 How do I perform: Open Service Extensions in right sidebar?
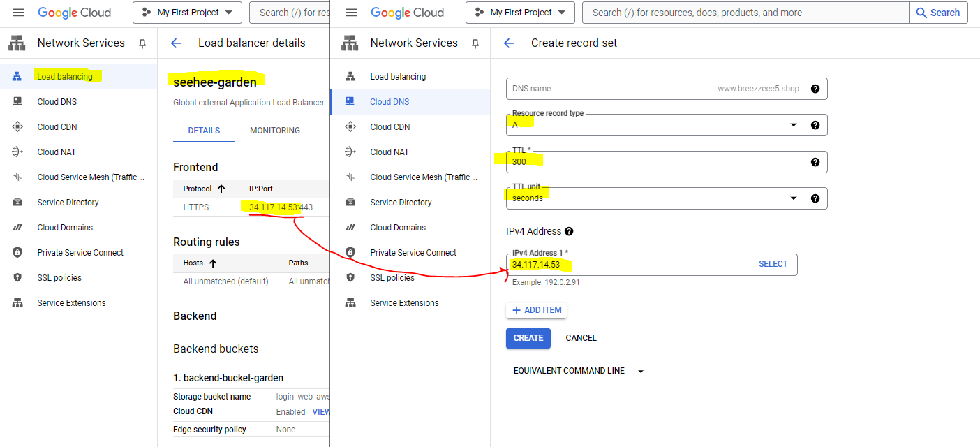(x=410, y=303)
